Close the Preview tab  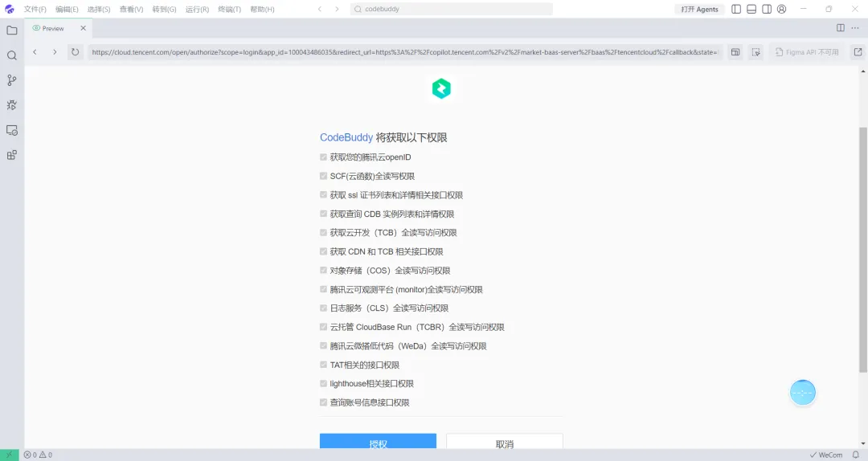[x=83, y=28]
